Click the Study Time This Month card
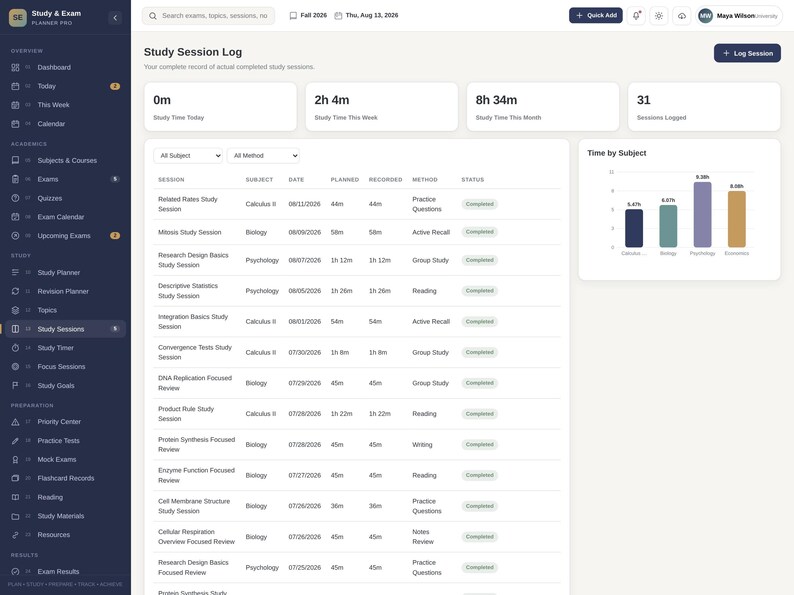The height and width of the screenshot is (595, 794). click(x=543, y=107)
